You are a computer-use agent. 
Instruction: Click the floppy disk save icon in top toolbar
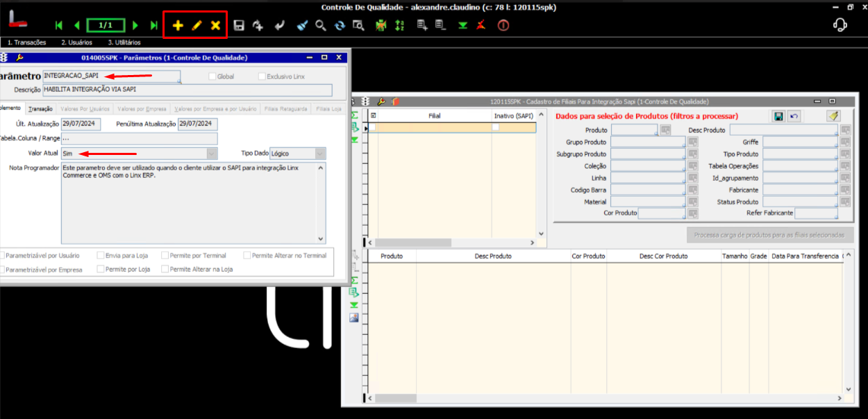(x=239, y=26)
